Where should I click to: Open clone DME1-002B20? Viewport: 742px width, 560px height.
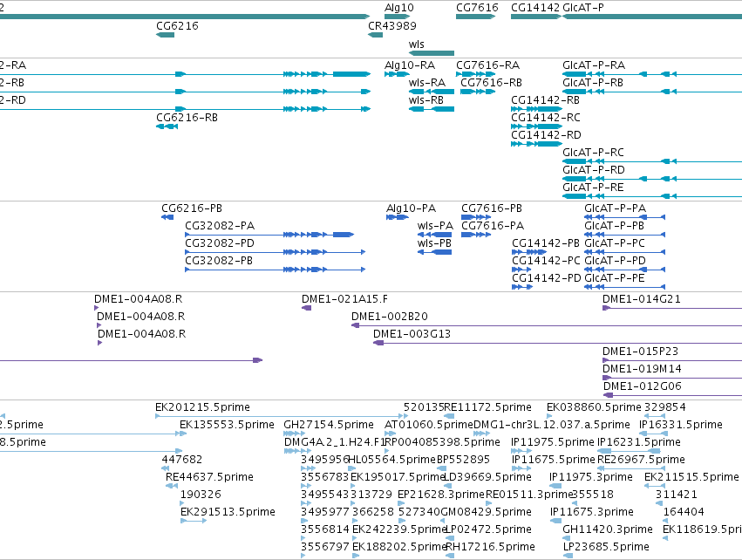click(x=390, y=317)
